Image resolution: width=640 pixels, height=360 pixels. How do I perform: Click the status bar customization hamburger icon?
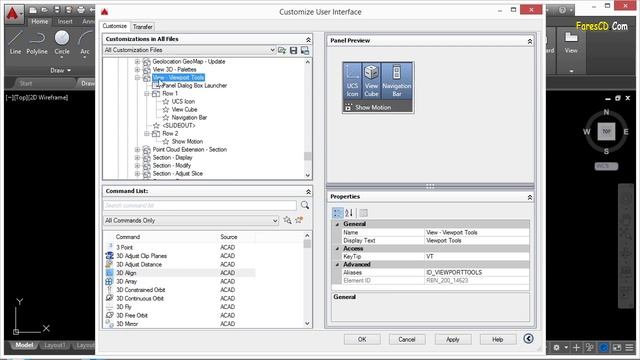pos(630,347)
